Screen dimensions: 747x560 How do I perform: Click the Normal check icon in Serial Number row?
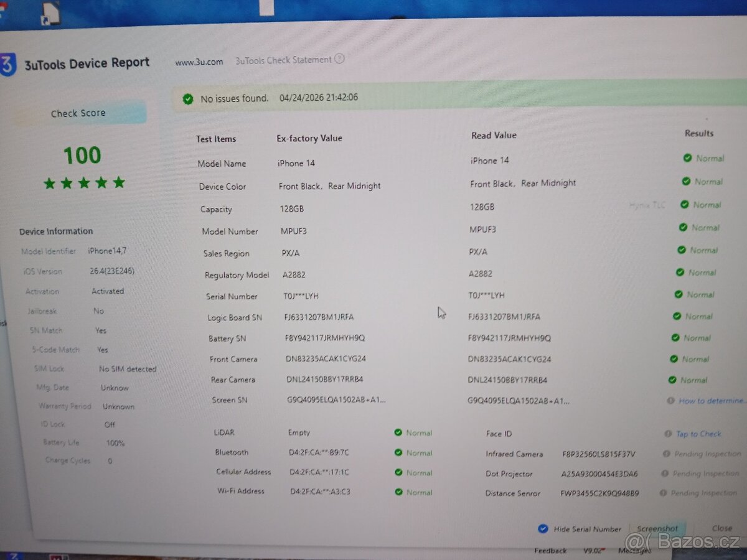click(x=679, y=294)
